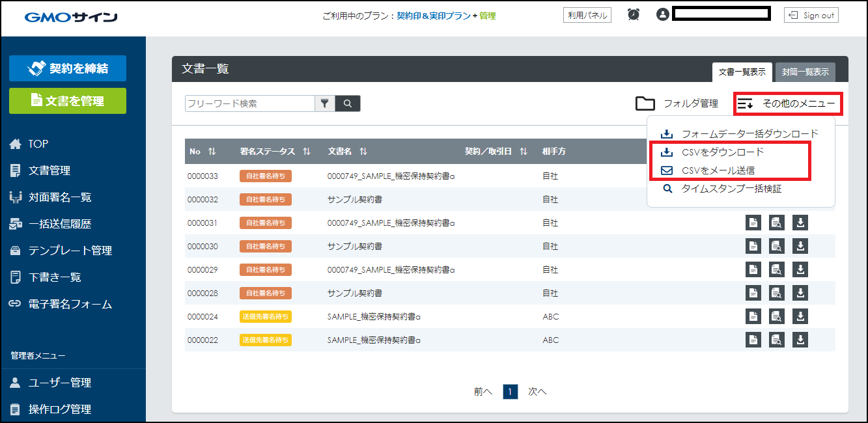Screen dimensions: 868x423
Task: Click the Sign out button
Action: 811,15
